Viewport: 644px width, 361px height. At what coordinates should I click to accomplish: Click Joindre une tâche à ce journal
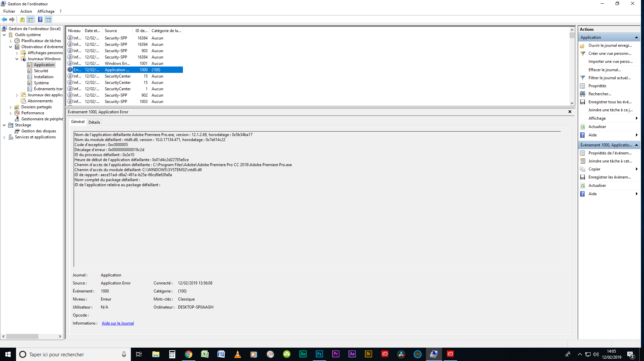610,110
